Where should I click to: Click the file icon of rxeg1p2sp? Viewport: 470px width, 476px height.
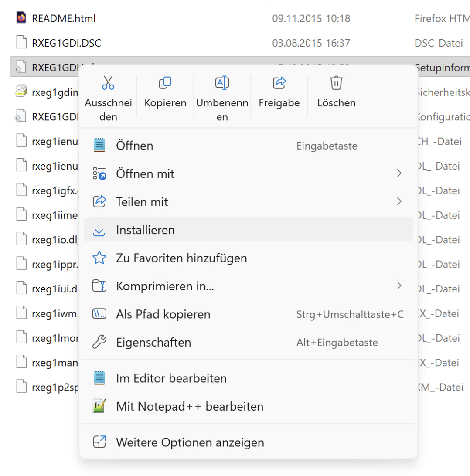coord(21,387)
